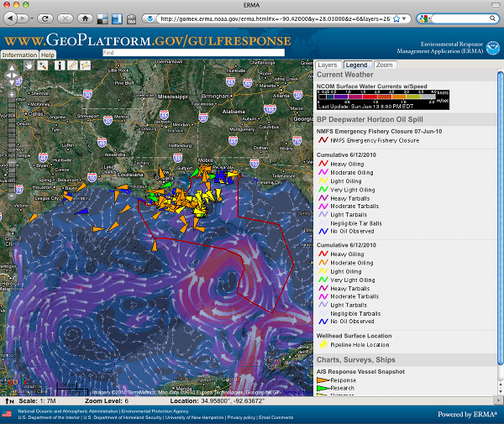Viewport: 504px width, 424px height.
Task: Click the Response vessel legend entry
Action: tap(337, 380)
